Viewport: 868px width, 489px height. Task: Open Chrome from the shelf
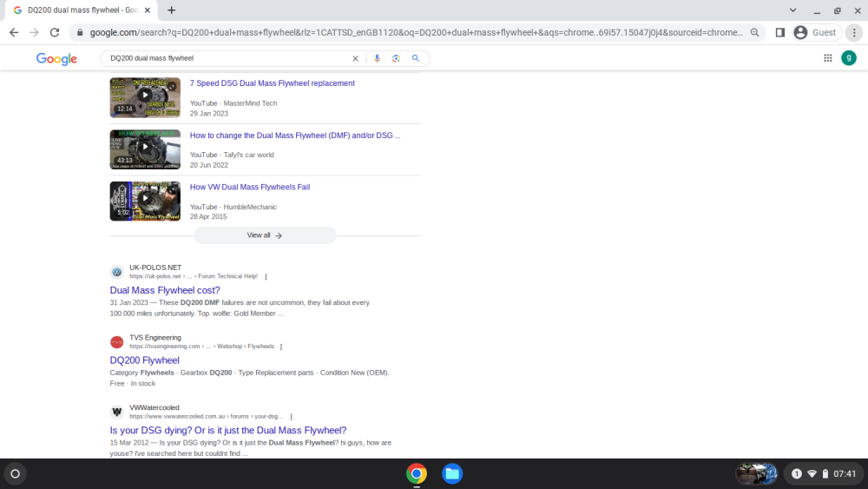[x=417, y=473]
